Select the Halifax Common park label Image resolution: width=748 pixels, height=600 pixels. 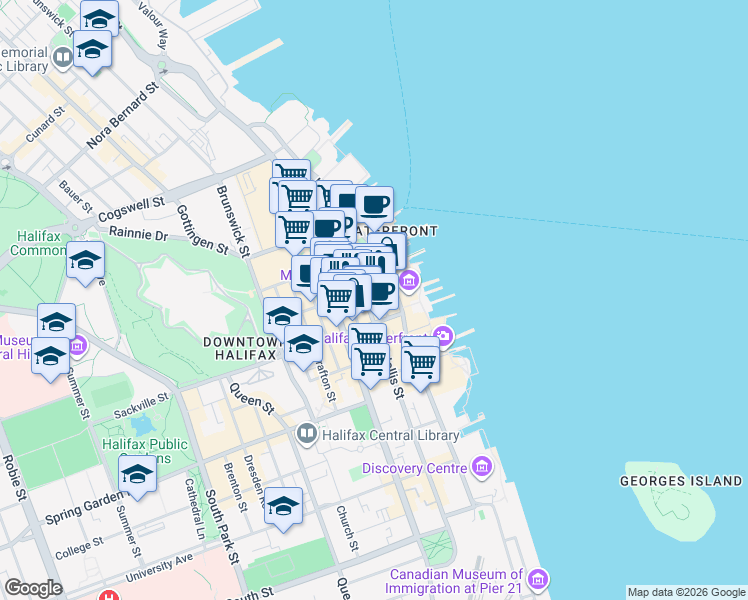(38, 243)
